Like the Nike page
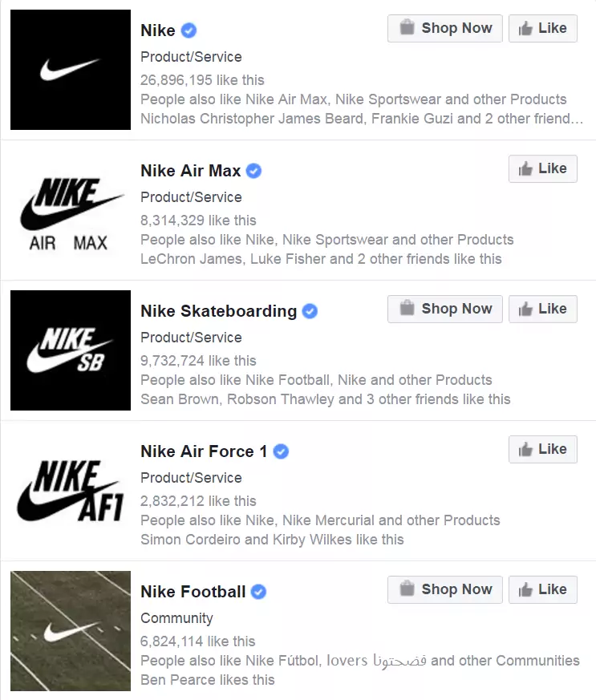This screenshot has width=596, height=700. (x=543, y=28)
